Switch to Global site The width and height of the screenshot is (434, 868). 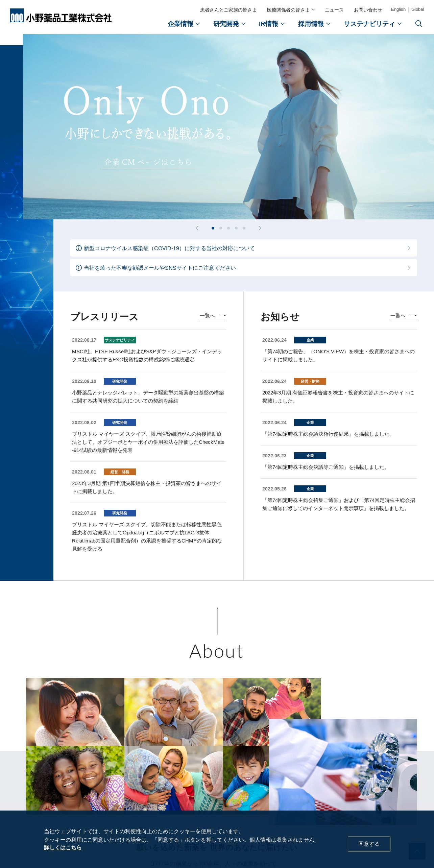tap(417, 9)
